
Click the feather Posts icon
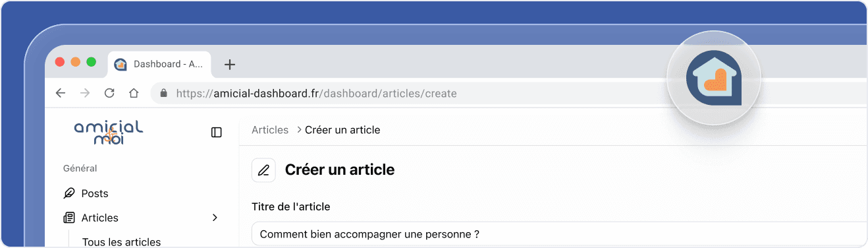click(69, 194)
